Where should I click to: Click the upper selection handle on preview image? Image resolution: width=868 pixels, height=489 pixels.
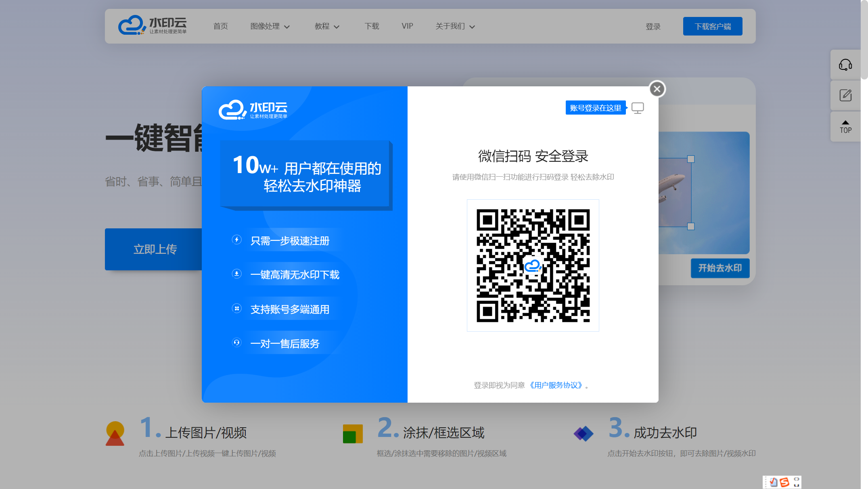pyautogui.click(x=691, y=159)
